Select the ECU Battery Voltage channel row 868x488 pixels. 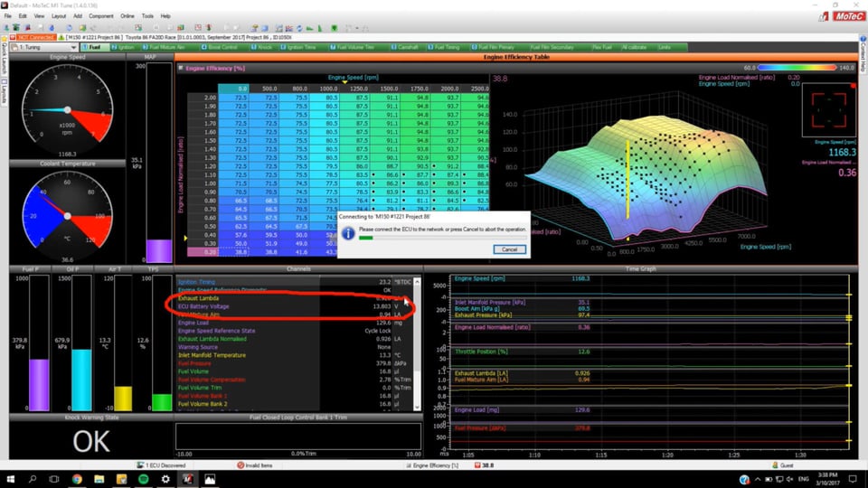[x=296, y=306]
